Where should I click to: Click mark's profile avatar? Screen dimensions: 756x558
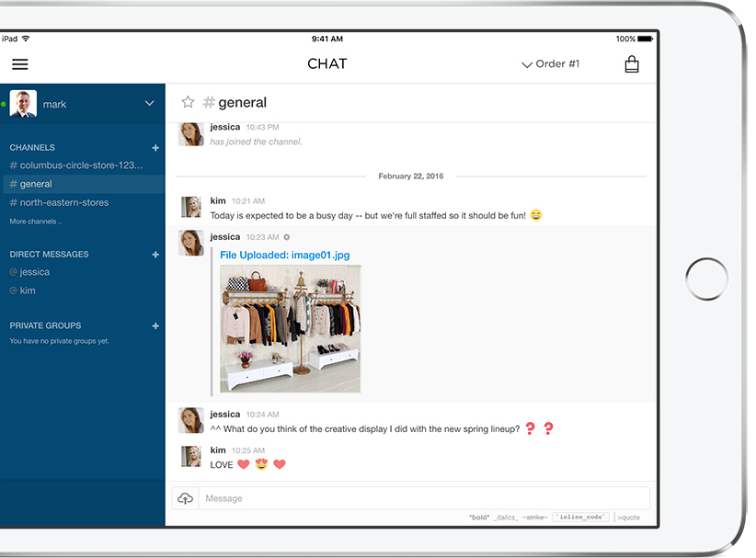coord(23,104)
